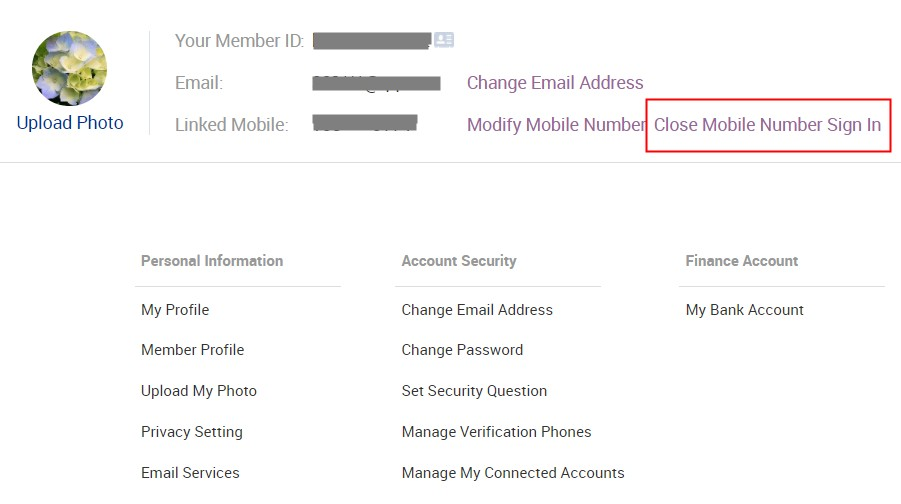Click the member ID card icon
Image resolution: width=901 pixels, height=504 pixels.
coord(444,40)
